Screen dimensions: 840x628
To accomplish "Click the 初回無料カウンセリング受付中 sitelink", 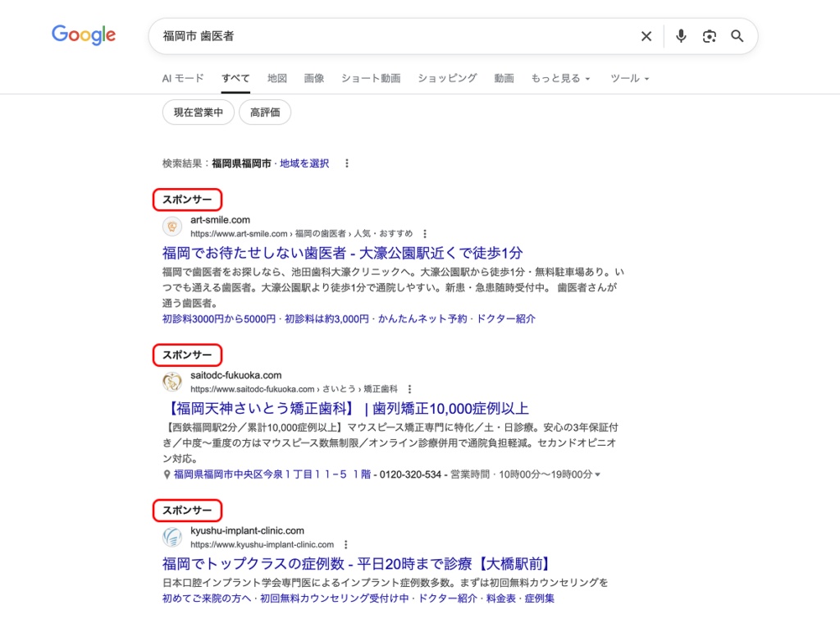I will pos(335,598).
